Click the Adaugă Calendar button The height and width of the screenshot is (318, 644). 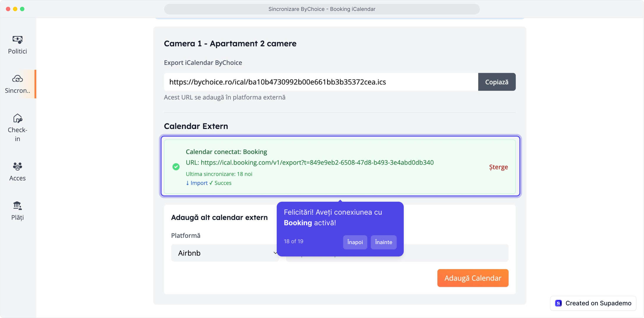click(x=473, y=278)
